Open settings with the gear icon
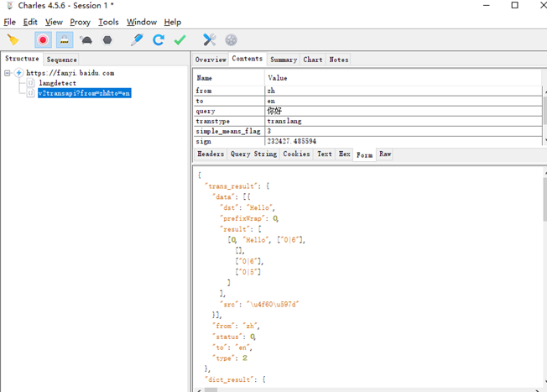Screen dimensions: 547x392 pyautogui.click(x=231, y=39)
